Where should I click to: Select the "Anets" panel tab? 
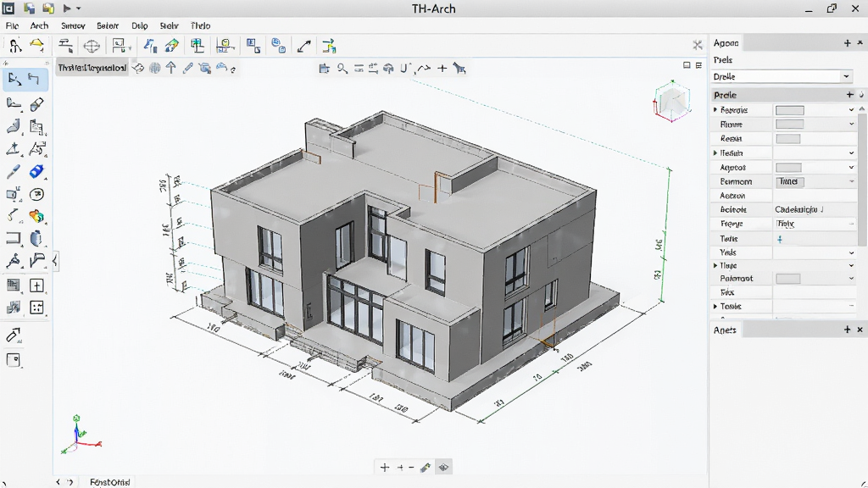click(725, 330)
